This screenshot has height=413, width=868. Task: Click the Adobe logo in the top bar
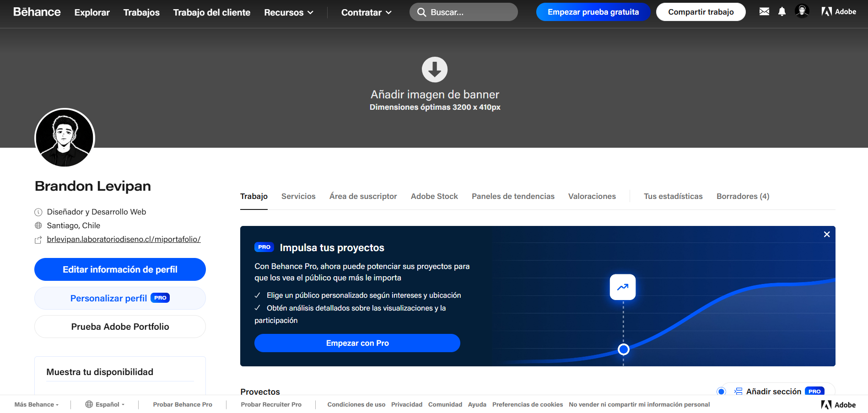click(839, 11)
